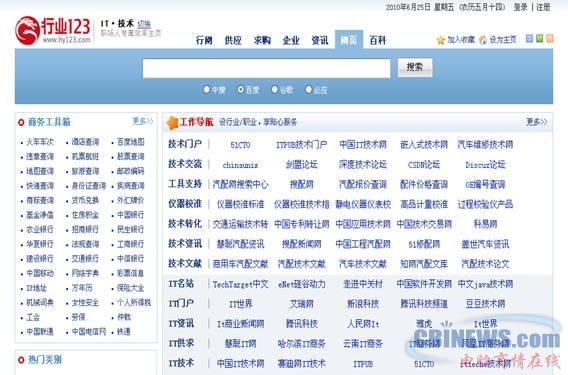
Task: Open the 知网汽配文库 link
Action: [424, 264]
